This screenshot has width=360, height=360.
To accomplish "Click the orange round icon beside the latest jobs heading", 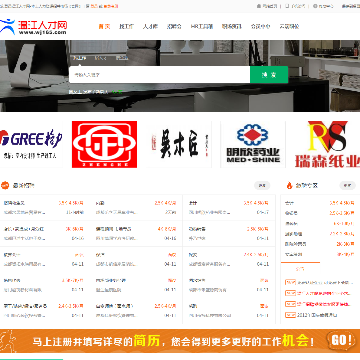I will [x=5, y=185].
